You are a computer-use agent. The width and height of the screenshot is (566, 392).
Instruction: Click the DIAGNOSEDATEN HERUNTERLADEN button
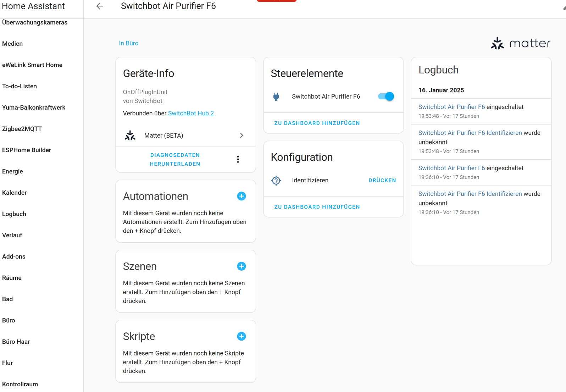pos(175,159)
